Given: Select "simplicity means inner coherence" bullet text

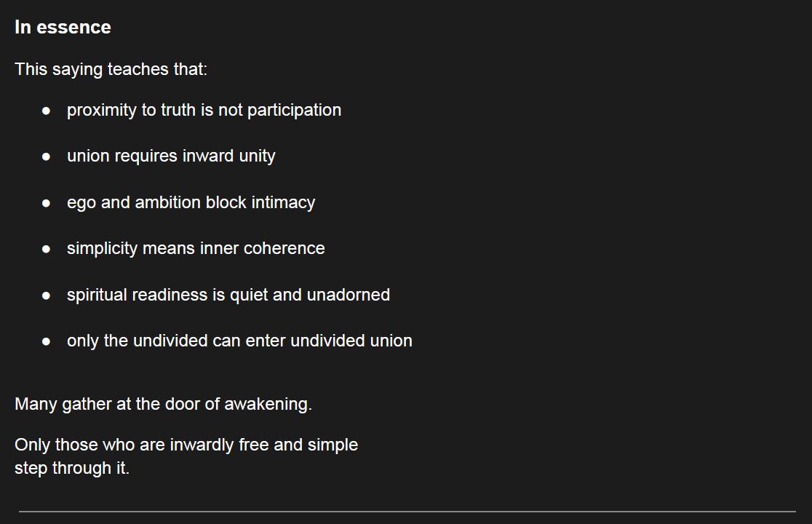Looking at the screenshot, I should click(196, 248).
